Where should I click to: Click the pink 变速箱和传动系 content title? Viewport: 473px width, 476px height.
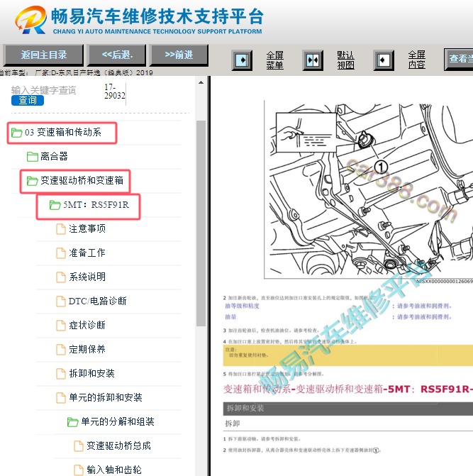[x=348, y=389]
